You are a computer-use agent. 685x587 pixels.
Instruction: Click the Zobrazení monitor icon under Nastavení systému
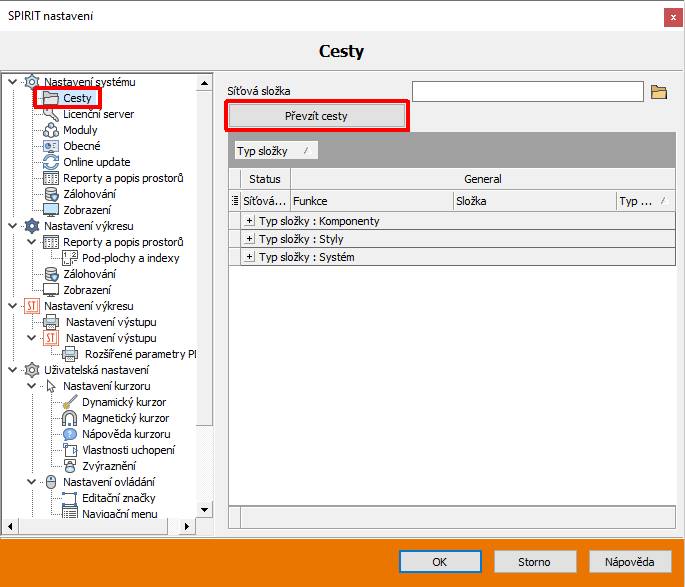[51, 210]
